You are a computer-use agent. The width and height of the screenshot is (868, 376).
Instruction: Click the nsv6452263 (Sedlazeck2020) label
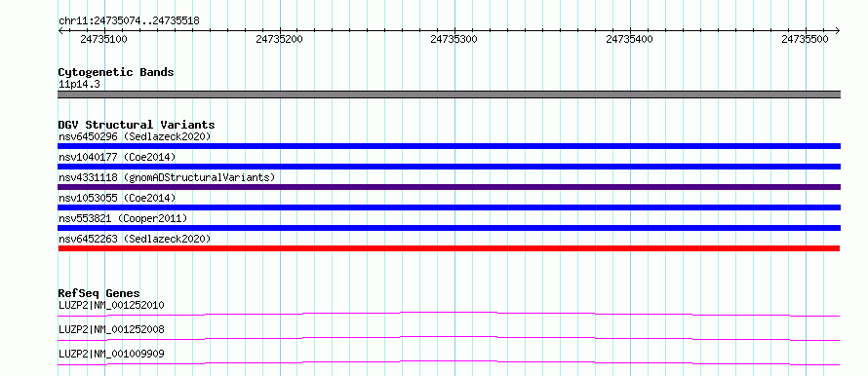135,239
